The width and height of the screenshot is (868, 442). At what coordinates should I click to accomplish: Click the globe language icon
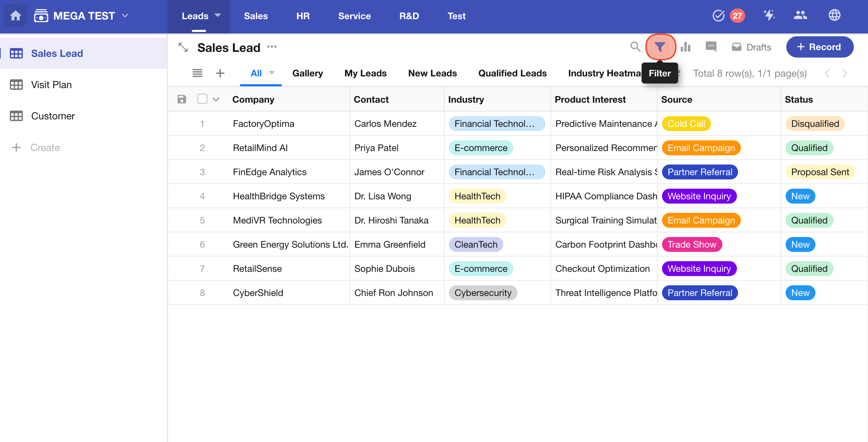point(834,16)
